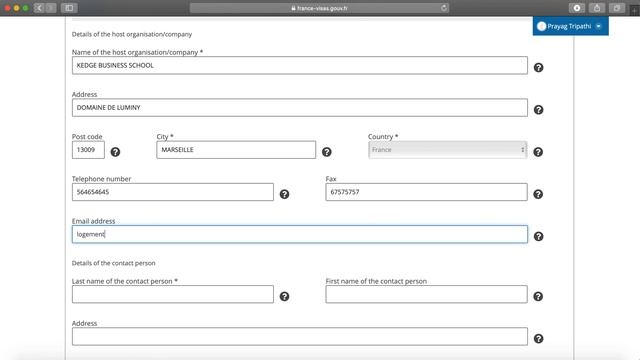Reload the page using refresh icon
Viewport: 640px width, 360px height.
pos(444,8)
